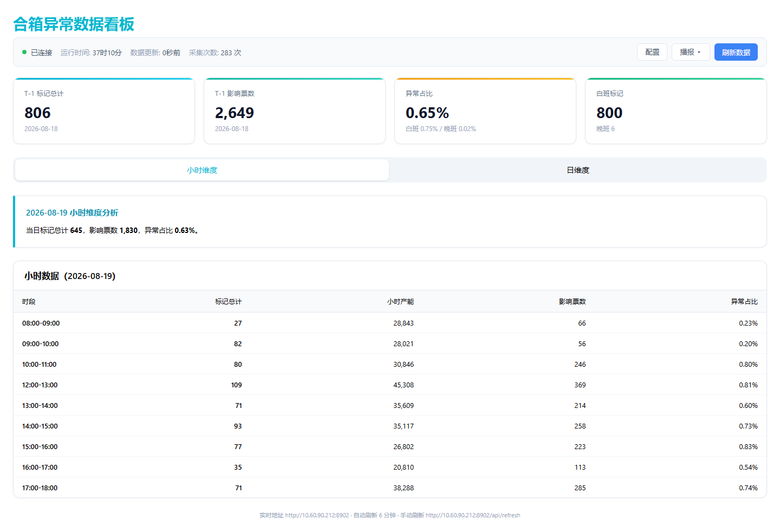
Task: Open the T-1 标记总计 card
Action: click(104, 111)
